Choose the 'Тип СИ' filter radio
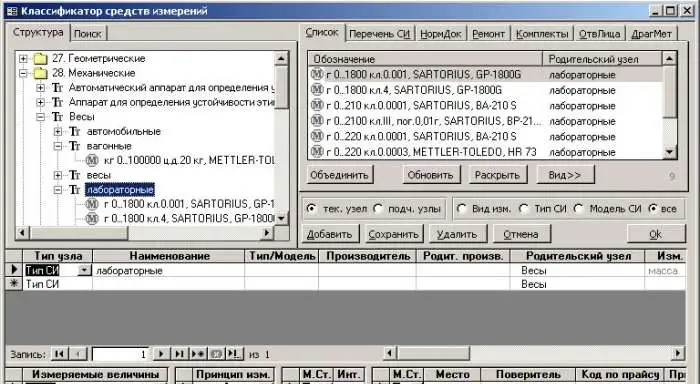The height and width of the screenshot is (384, 700). (524, 209)
